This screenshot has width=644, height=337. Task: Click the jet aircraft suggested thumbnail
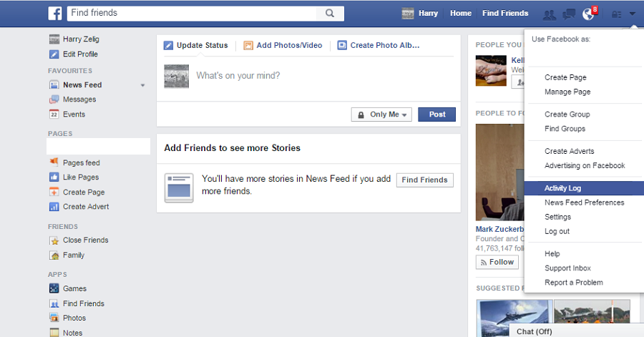point(514,318)
